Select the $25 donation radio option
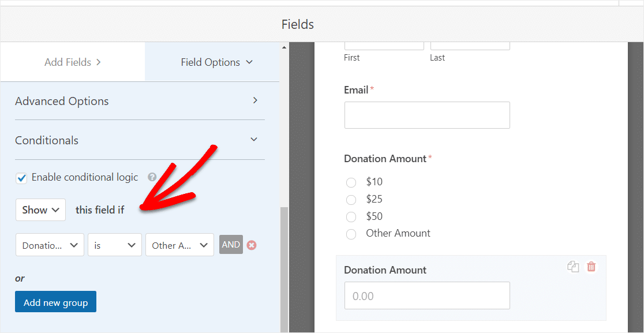The height and width of the screenshot is (333, 644). click(351, 200)
